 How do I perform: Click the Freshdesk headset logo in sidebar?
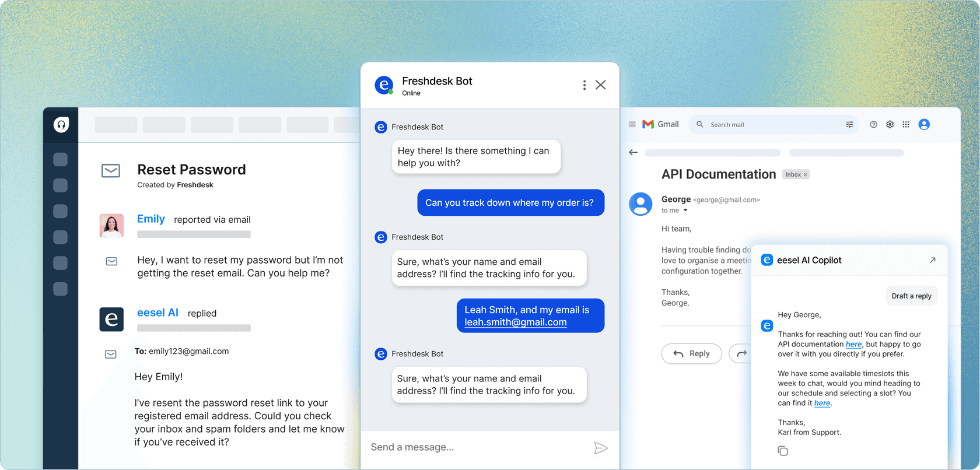click(x=61, y=125)
